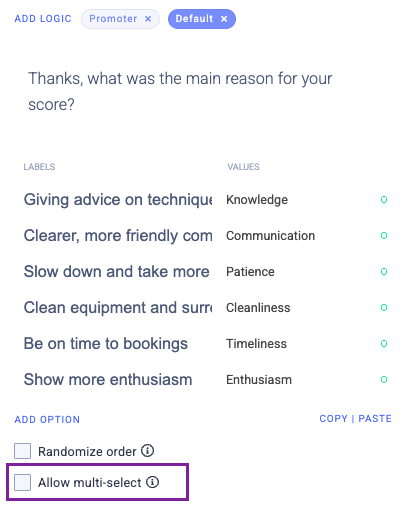Click green circle icon beside Enthusiasm
Screen dimensions: 408x505
384,380
